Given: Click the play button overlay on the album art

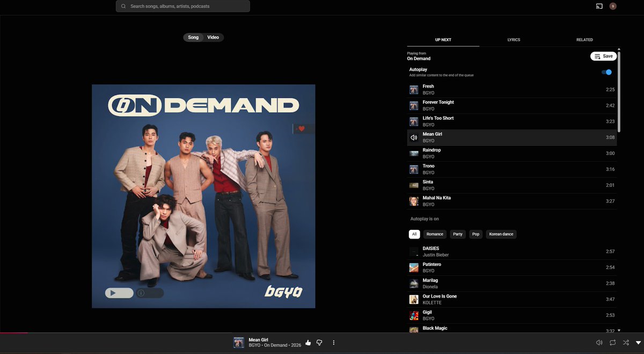Looking at the screenshot, I should 119,293.
